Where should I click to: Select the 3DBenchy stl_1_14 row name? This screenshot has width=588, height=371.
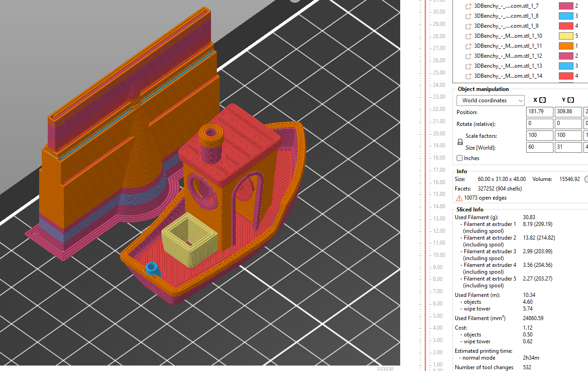[508, 76]
